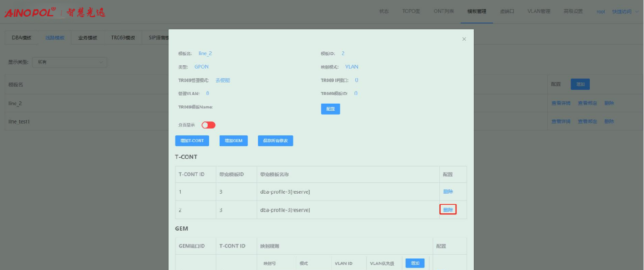Delete T-CONT ID 2 row
The image size is (644, 270).
[x=448, y=210]
